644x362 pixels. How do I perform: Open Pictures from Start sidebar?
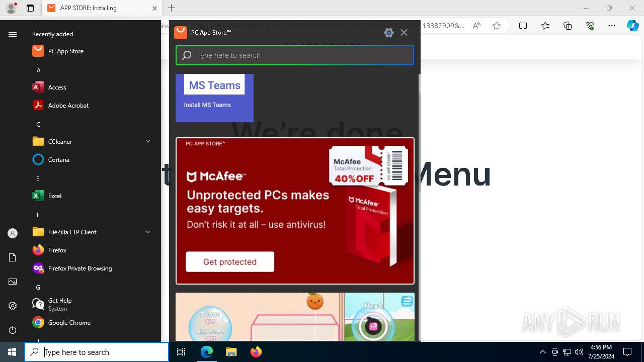point(13,282)
